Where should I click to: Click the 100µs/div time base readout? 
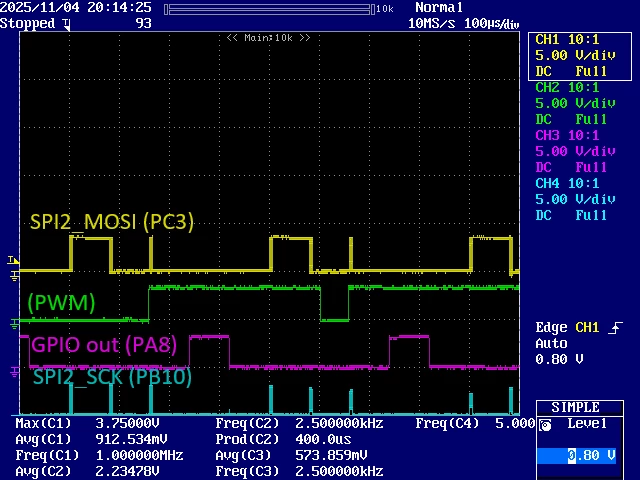pyautogui.click(x=492, y=23)
